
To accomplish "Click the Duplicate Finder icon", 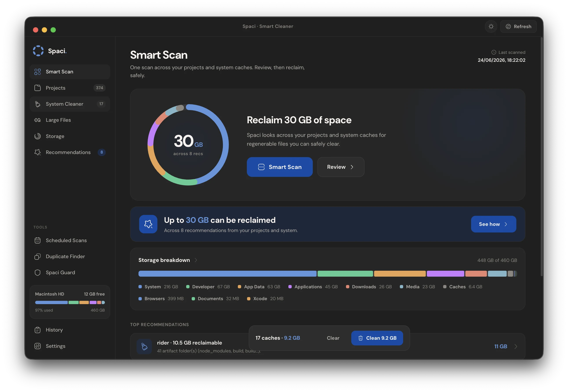I will pyautogui.click(x=37, y=256).
